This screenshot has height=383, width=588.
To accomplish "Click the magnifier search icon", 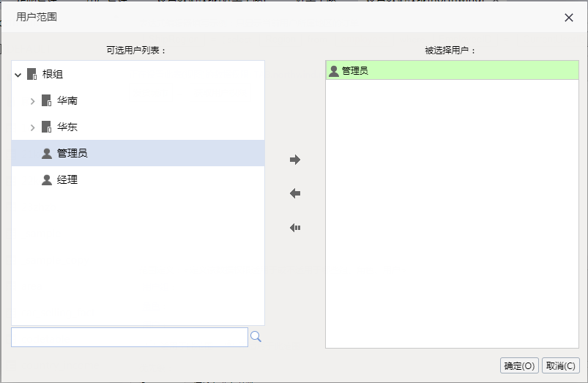I will click(x=256, y=337).
